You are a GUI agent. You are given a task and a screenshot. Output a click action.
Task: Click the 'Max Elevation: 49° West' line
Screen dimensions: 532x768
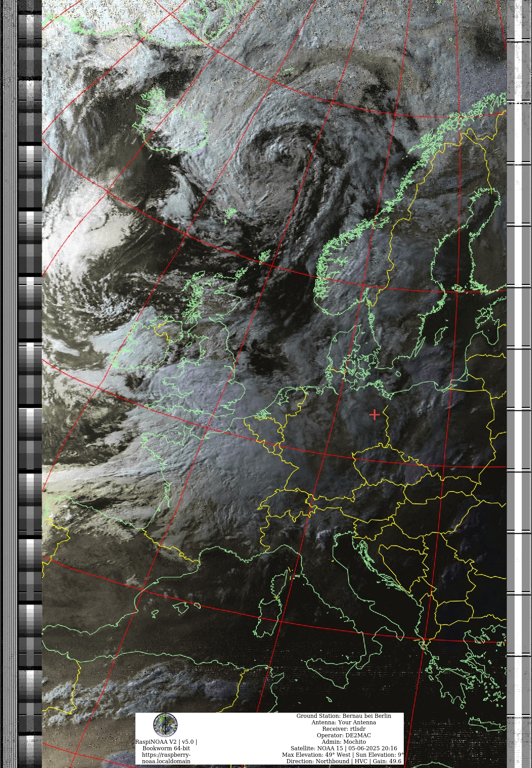point(343,755)
